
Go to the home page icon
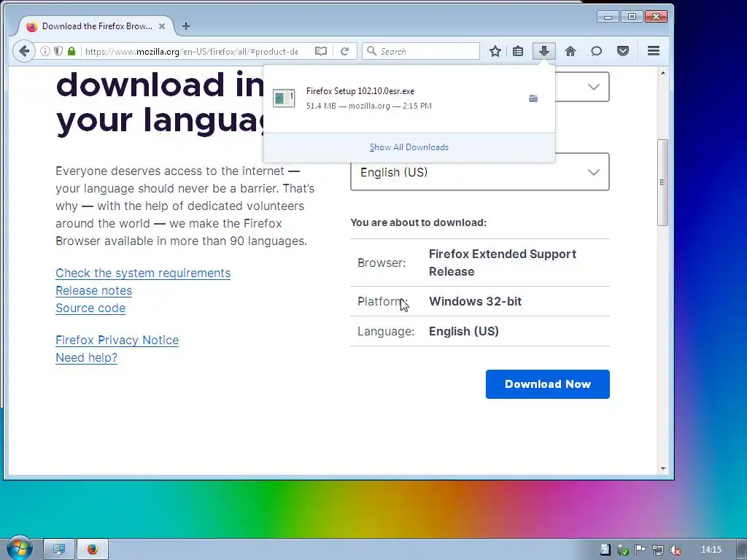[570, 51]
